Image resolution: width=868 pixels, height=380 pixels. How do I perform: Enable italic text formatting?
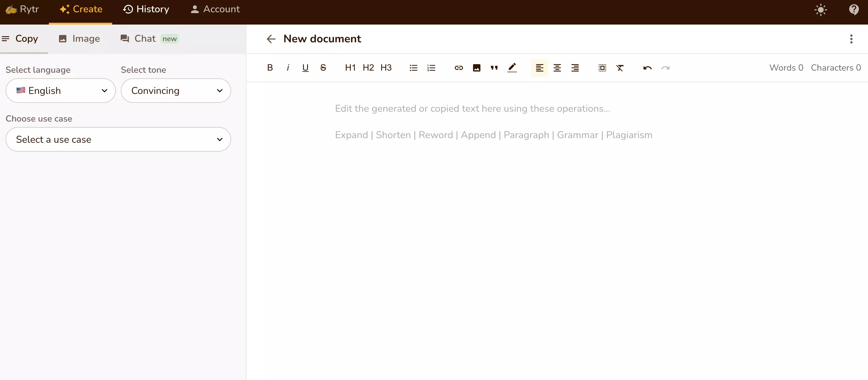pos(288,68)
